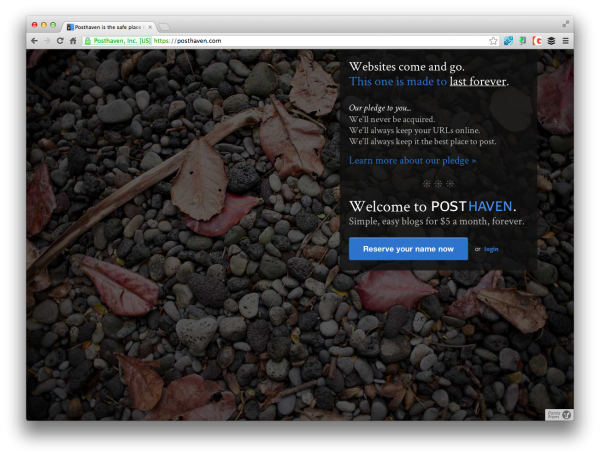Click 'We'll never be acquired.' text
Viewport: 600px width, 457px height.
(x=392, y=119)
